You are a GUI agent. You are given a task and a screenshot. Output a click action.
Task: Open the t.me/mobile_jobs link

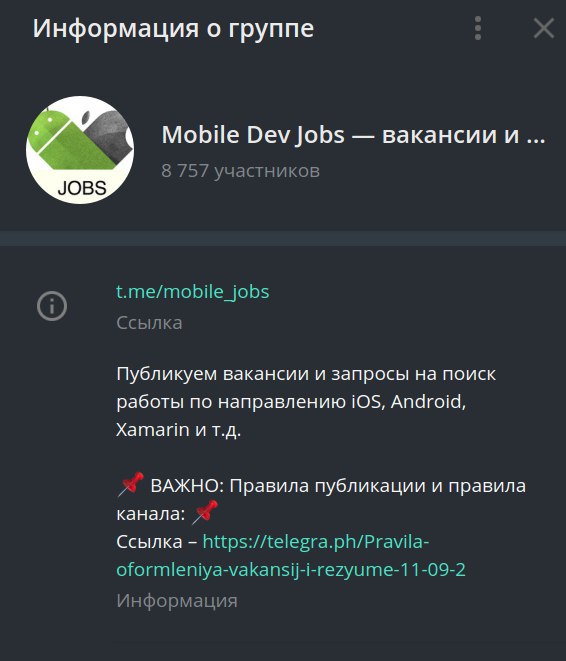pyautogui.click(x=193, y=292)
